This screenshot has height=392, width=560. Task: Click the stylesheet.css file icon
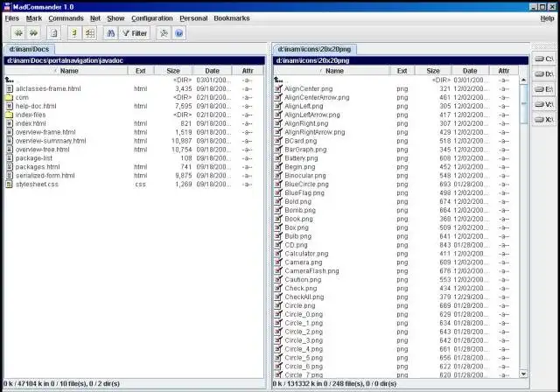10,185
